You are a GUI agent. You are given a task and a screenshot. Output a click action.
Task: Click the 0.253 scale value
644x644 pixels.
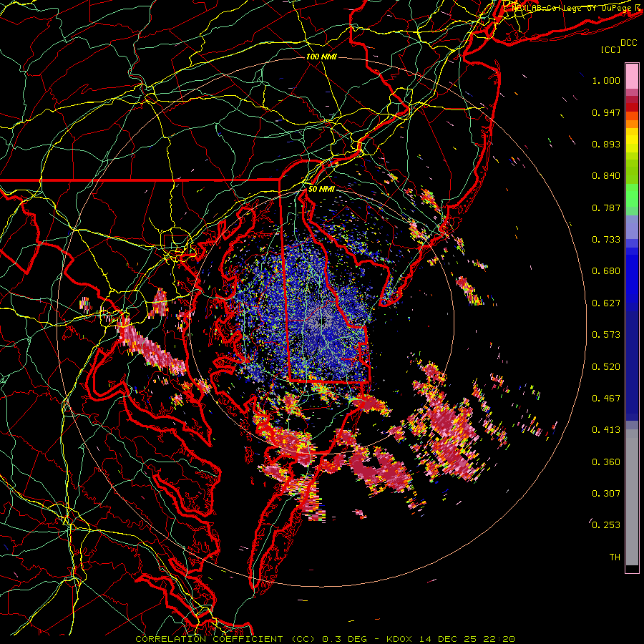click(x=606, y=525)
